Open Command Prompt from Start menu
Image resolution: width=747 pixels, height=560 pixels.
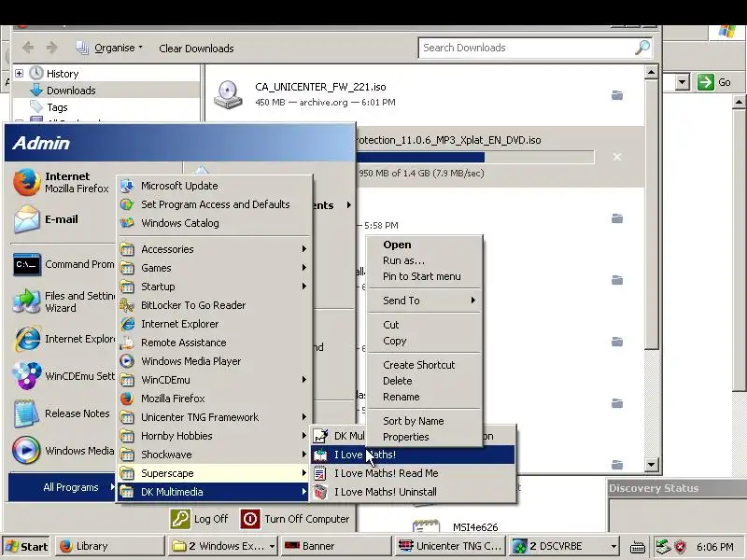pos(62,264)
